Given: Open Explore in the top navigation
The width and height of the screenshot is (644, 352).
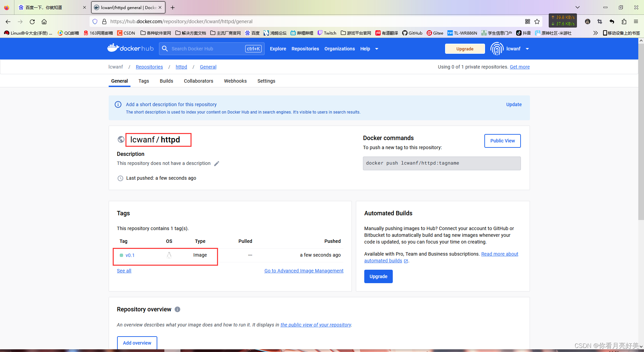Looking at the screenshot, I should coord(278,49).
